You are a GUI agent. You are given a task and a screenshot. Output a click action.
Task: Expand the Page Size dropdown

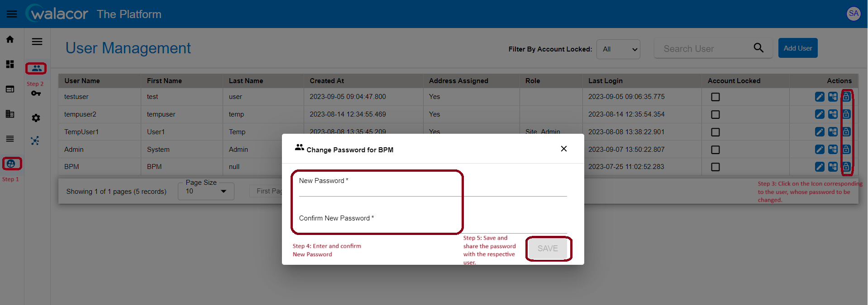pos(206,191)
